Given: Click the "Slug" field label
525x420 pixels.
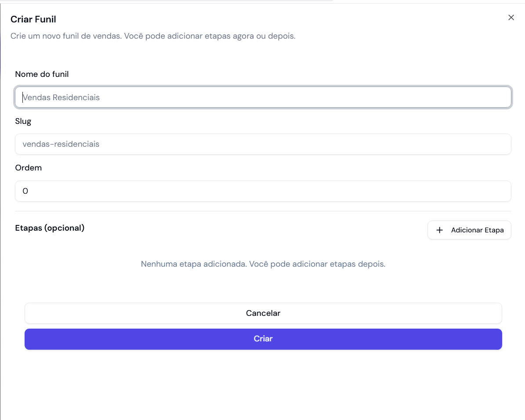Looking at the screenshot, I should (23, 121).
